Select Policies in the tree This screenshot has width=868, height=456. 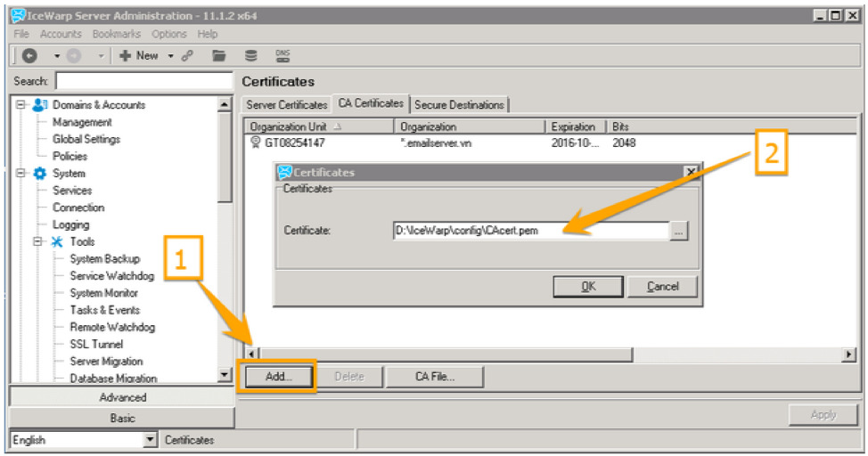70,156
